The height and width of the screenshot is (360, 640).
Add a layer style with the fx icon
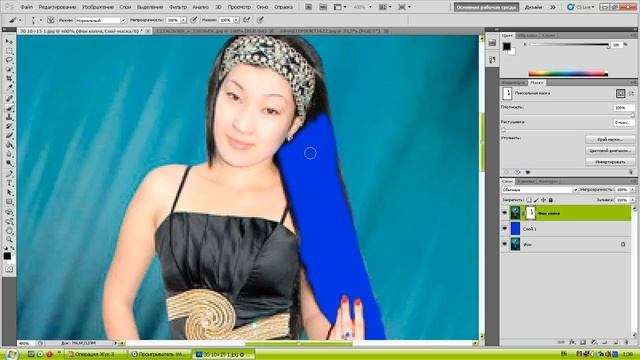click(x=572, y=342)
